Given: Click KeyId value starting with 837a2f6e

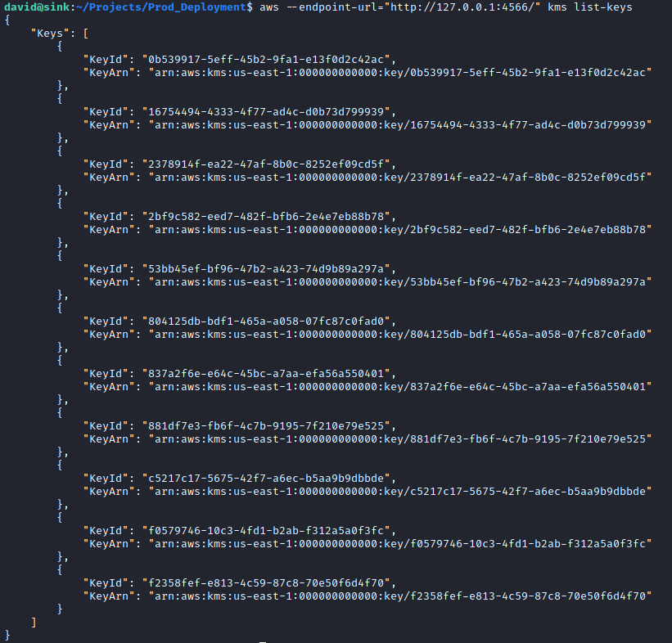Looking at the screenshot, I should 269,373.
